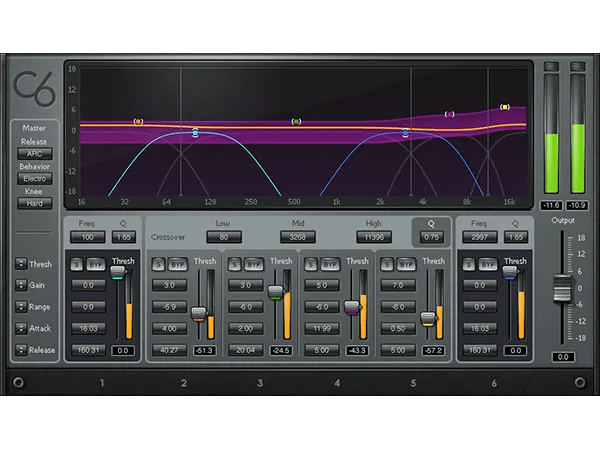Image resolution: width=600 pixels, height=450 pixels.
Task: Click the Output value field showing 0.0
Action: tap(563, 357)
